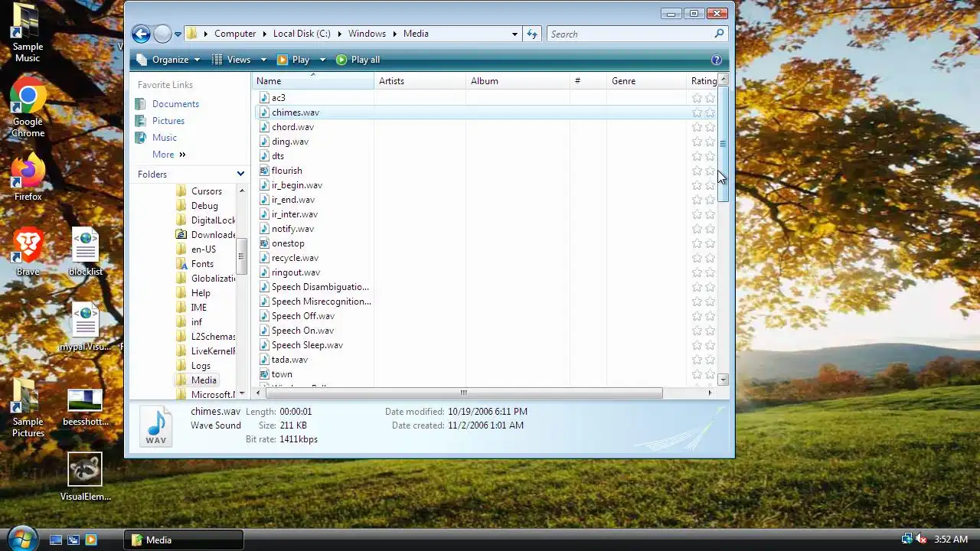Click the town file icon

pyautogui.click(x=264, y=374)
